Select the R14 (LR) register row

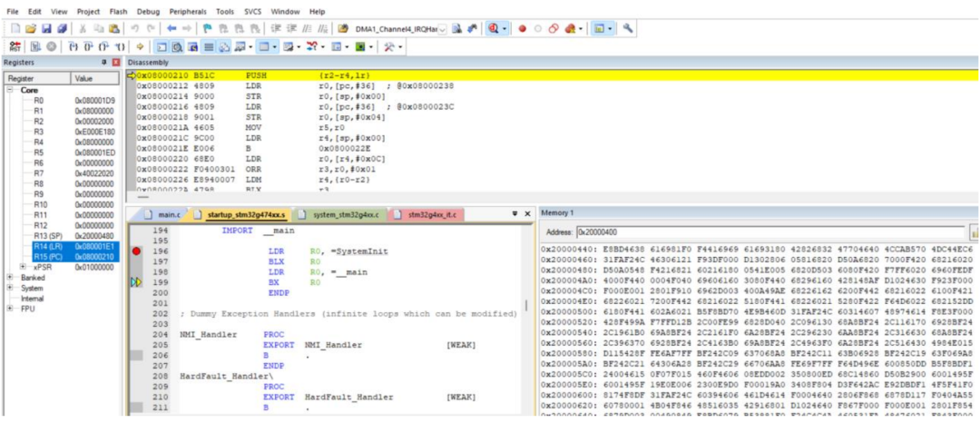tap(74, 246)
